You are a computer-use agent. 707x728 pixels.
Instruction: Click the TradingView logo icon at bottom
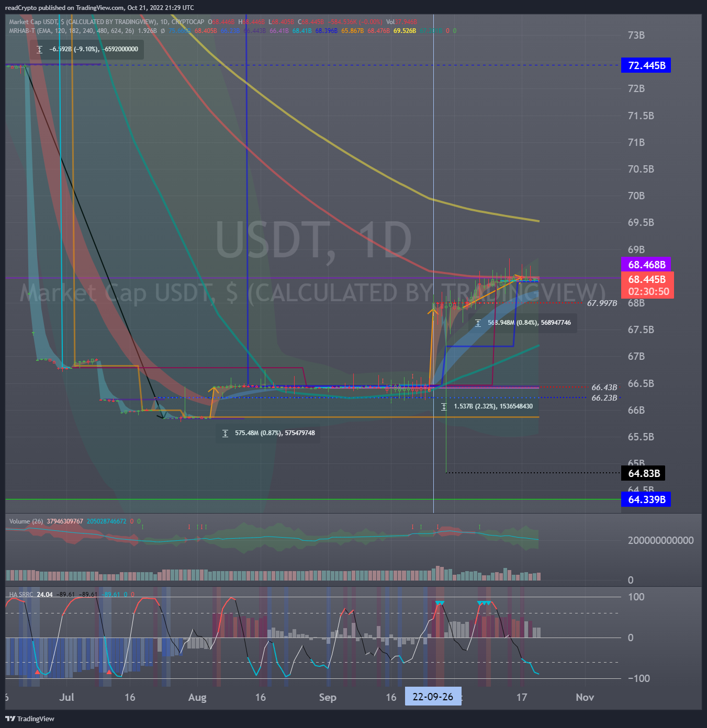[10, 719]
